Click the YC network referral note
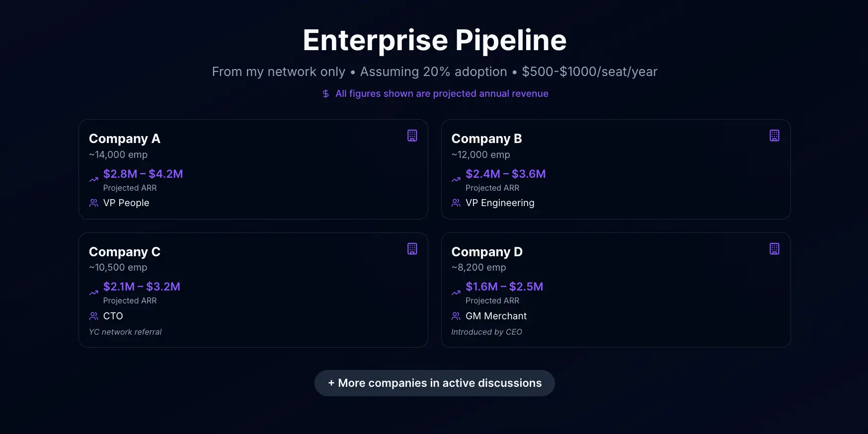The image size is (868, 434). (125, 332)
